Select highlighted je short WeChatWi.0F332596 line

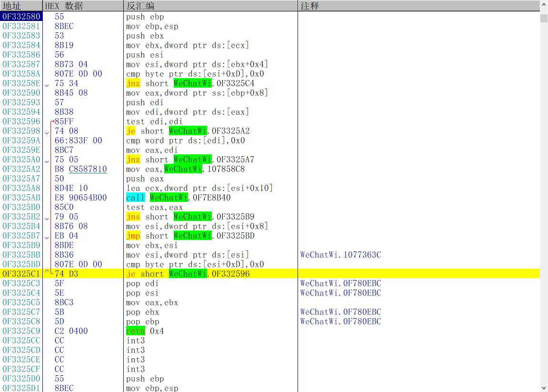pyautogui.click(x=270, y=274)
